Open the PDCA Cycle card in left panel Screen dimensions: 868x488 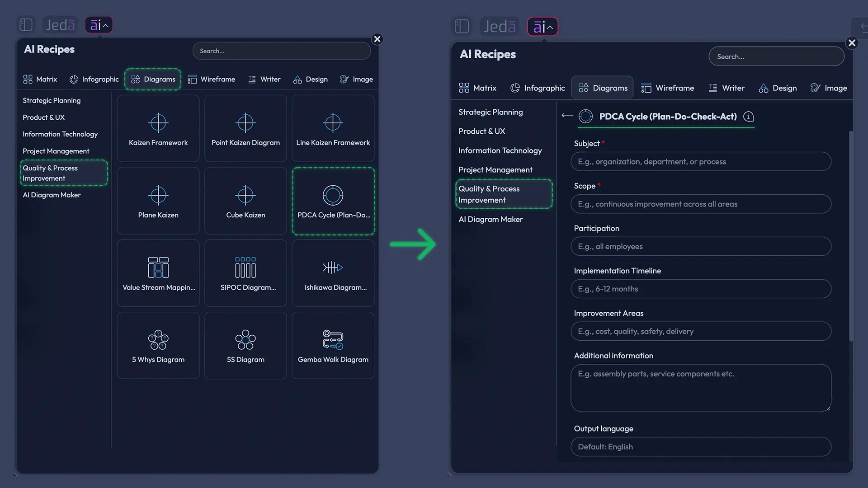point(333,201)
